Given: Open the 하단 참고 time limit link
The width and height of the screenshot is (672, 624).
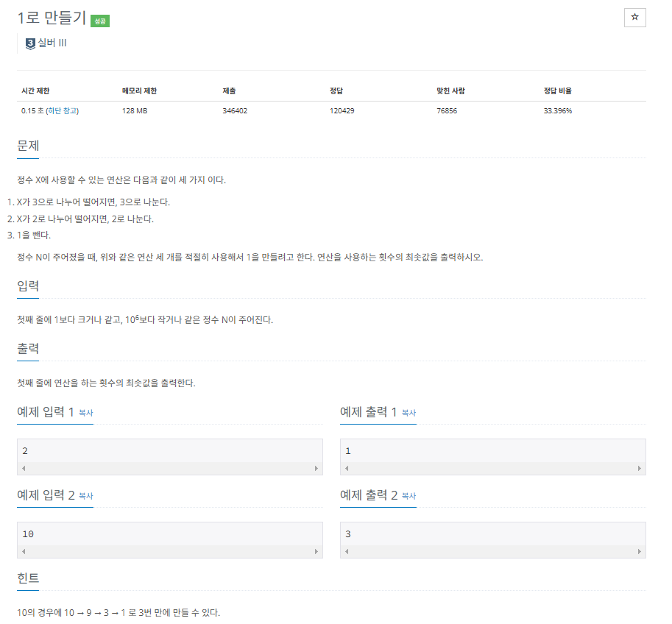Looking at the screenshot, I should click(x=63, y=111).
